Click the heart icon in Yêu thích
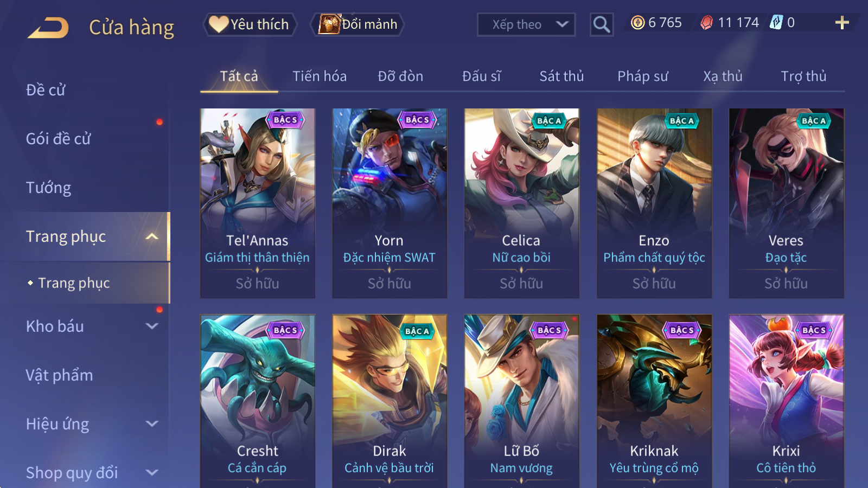The width and height of the screenshot is (868, 488). [219, 24]
